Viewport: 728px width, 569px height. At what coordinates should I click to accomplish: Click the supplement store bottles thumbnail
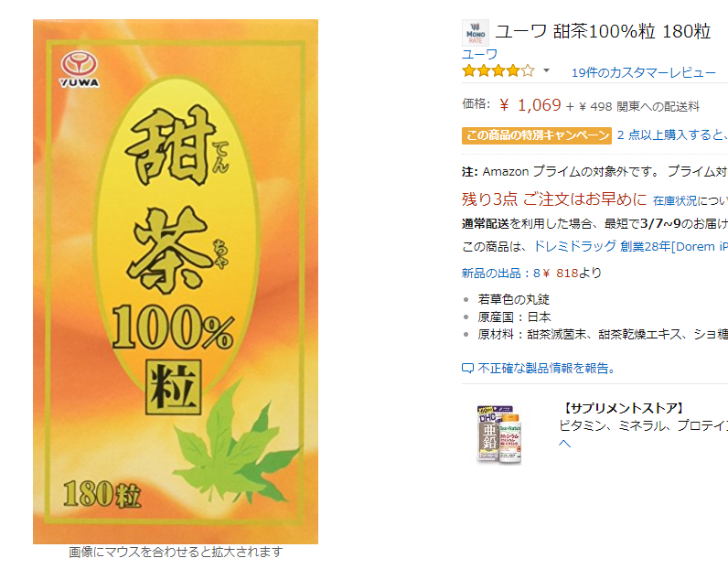click(499, 435)
